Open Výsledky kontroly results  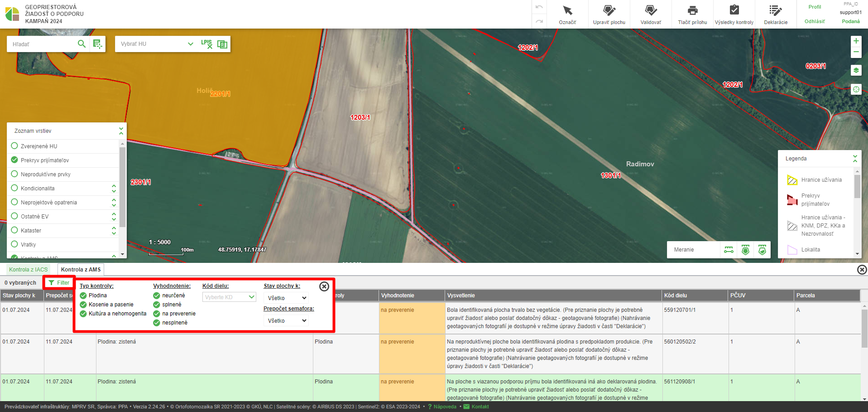pyautogui.click(x=734, y=15)
